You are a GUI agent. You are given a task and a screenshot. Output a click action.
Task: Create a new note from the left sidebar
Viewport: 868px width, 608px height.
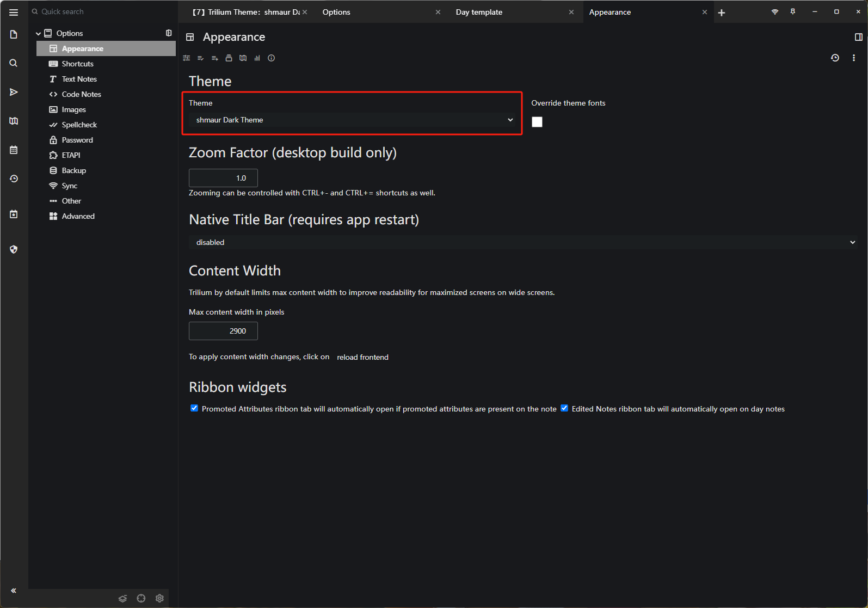point(14,35)
